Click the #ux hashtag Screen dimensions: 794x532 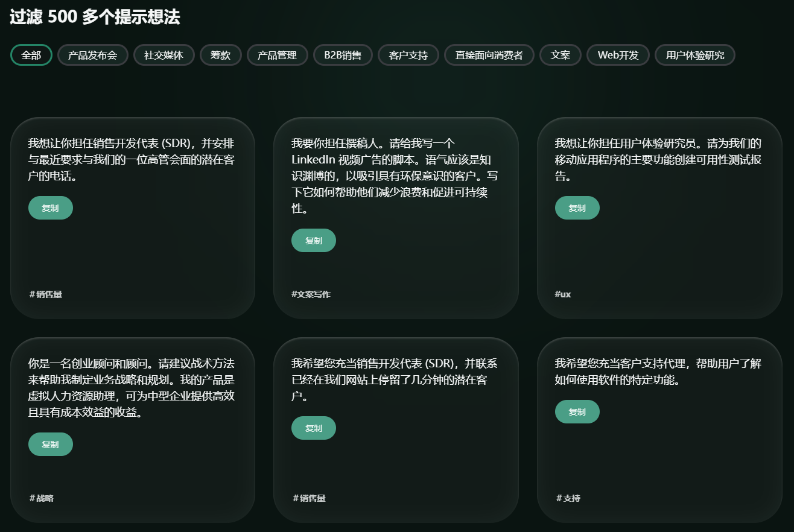coord(562,294)
